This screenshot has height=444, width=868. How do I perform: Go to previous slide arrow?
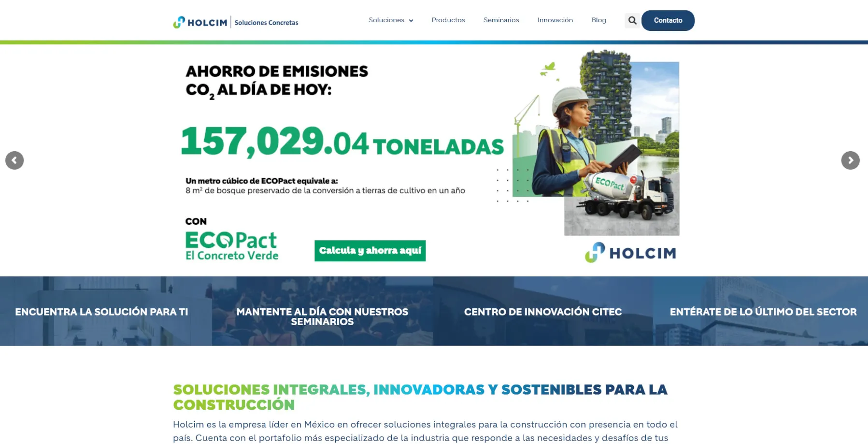coord(14,160)
